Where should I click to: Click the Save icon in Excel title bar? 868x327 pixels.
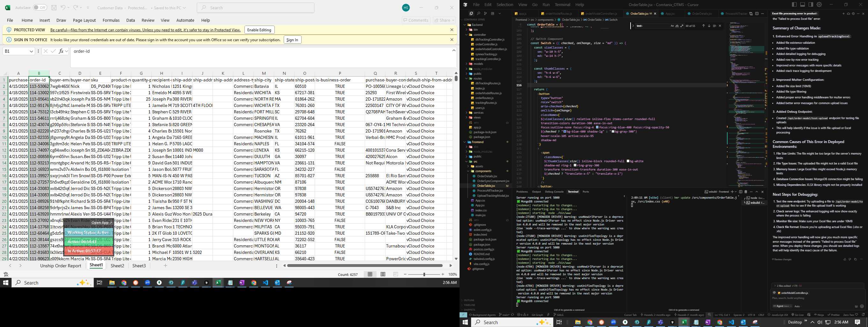[54, 7]
